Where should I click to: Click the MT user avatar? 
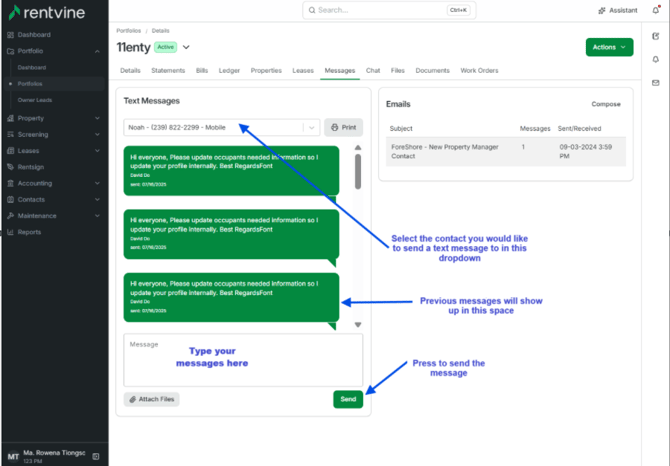[13, 457]
